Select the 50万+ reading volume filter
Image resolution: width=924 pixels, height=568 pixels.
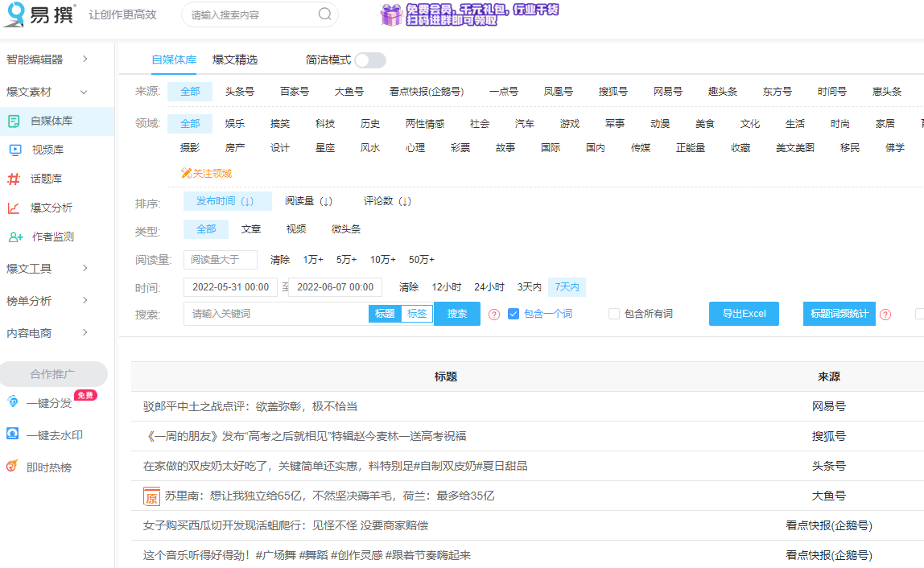pos(421,259)
